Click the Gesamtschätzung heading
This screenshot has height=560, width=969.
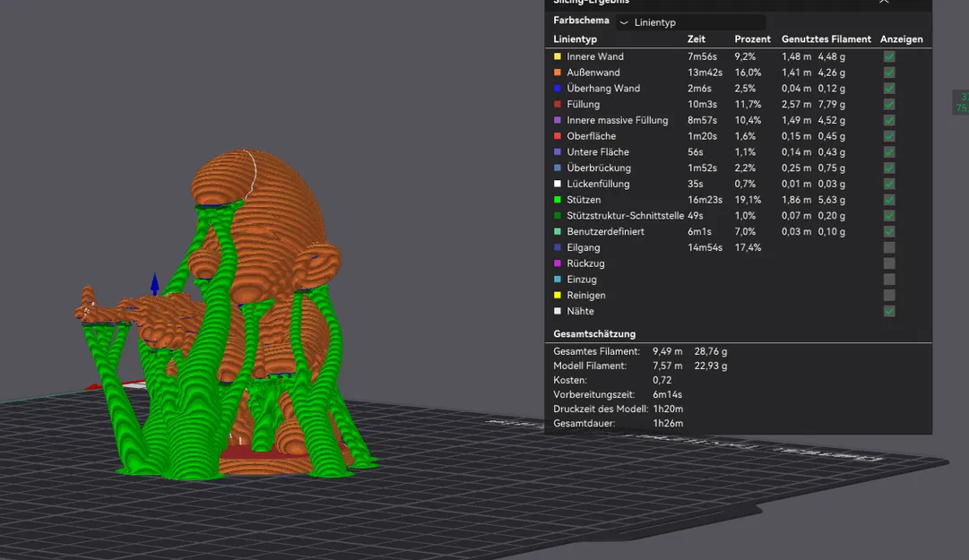coord(594,334)
